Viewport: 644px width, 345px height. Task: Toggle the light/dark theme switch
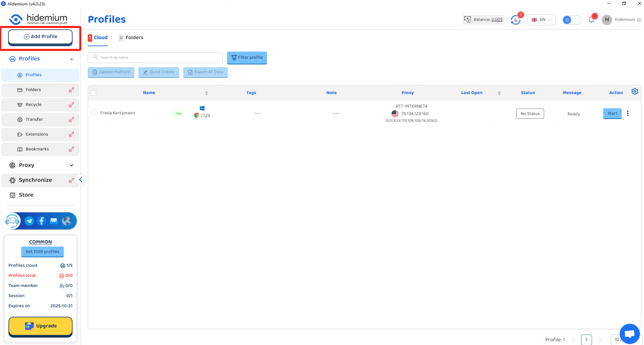click(x=571, y=20)
